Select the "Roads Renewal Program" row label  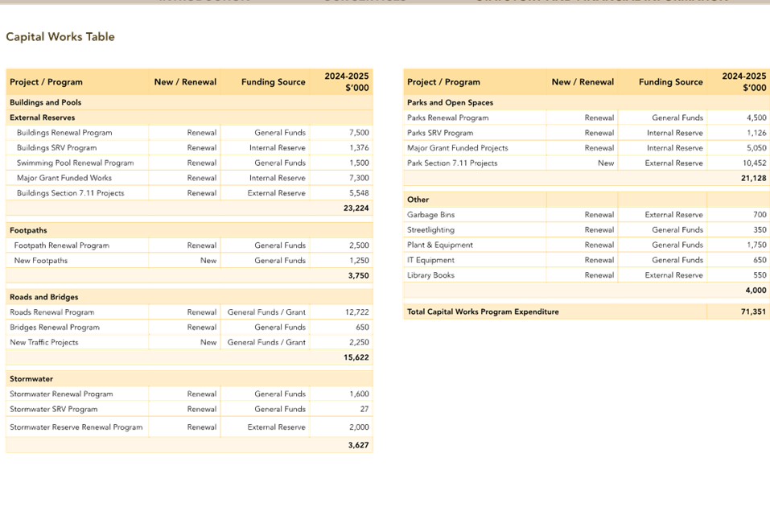tap(52, 312)
